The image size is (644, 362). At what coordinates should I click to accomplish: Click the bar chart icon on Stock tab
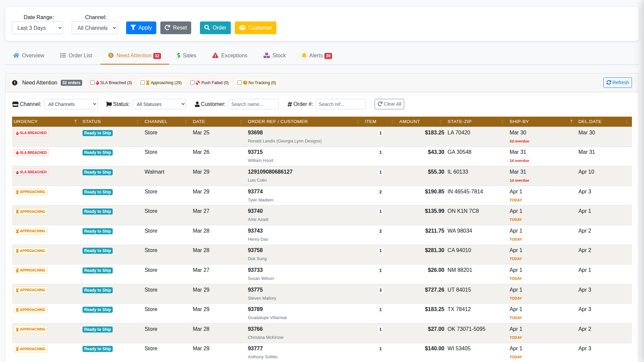click(x=267, y=55)
